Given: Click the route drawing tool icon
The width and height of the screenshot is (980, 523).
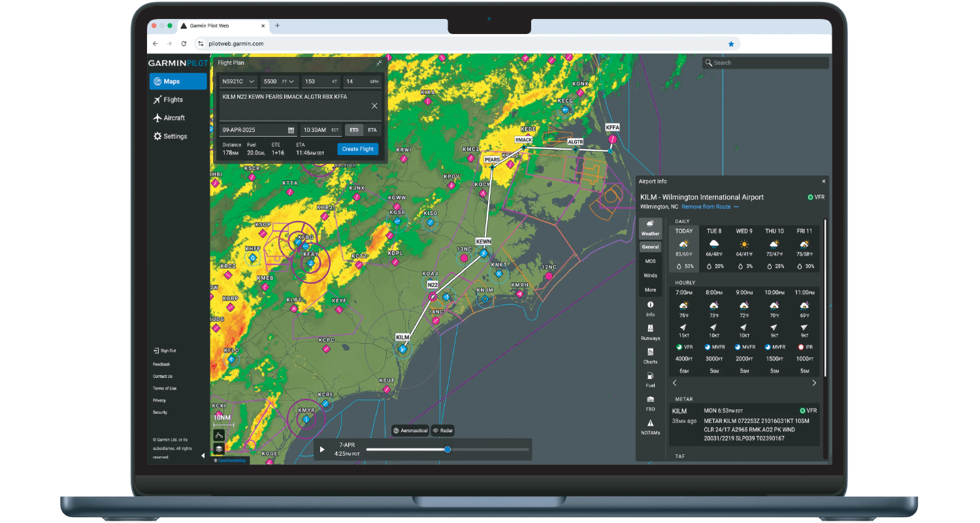Looking at the screenshot, I should tap(219, 435).
